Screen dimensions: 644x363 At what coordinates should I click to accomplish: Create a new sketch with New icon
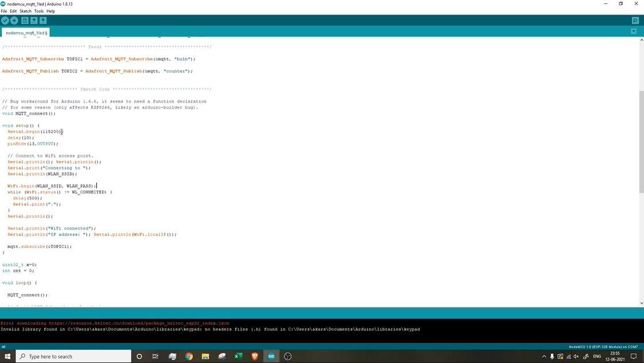(25, 21)
